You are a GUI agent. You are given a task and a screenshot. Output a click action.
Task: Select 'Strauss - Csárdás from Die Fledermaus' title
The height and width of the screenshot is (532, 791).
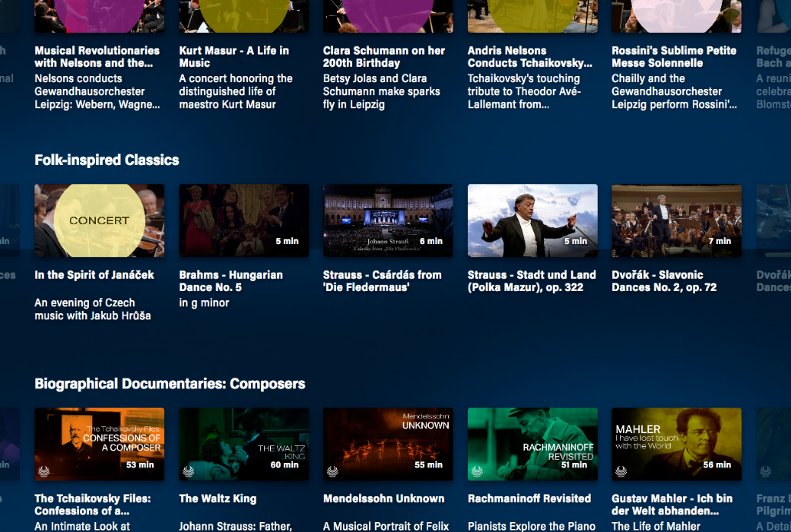[x=383, y=281]
